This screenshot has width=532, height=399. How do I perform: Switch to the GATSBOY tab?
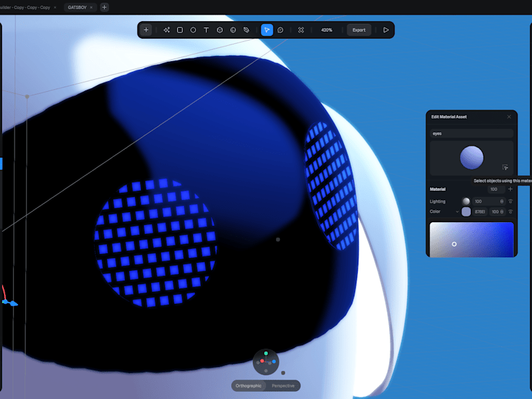(x=77, y=7)
